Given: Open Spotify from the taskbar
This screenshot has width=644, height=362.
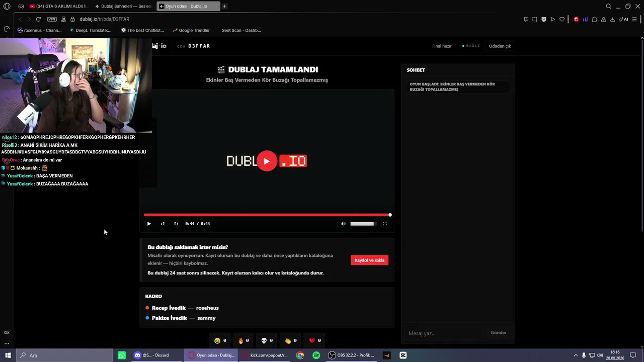Looking at the screenshot, I should (316, 355).
